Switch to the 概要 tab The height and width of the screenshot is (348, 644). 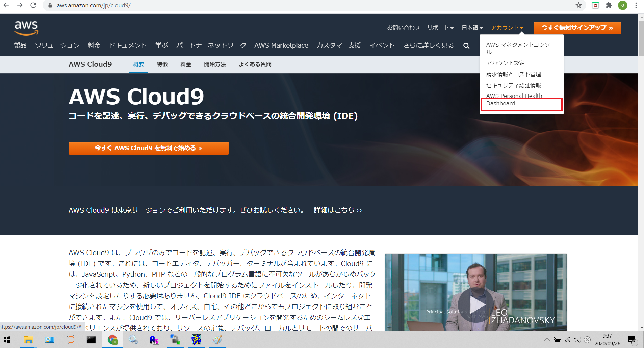[x=138, y=64]
